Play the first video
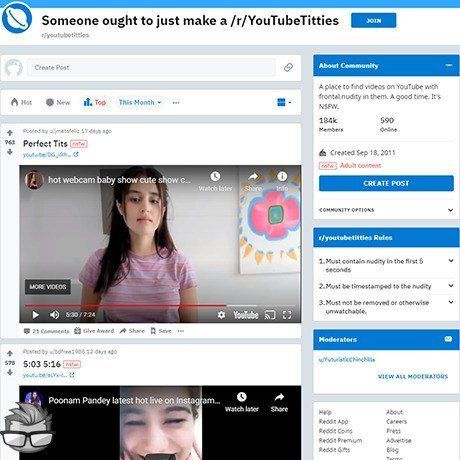Screen dimensions: 460x460 click(x=35, y=315)
